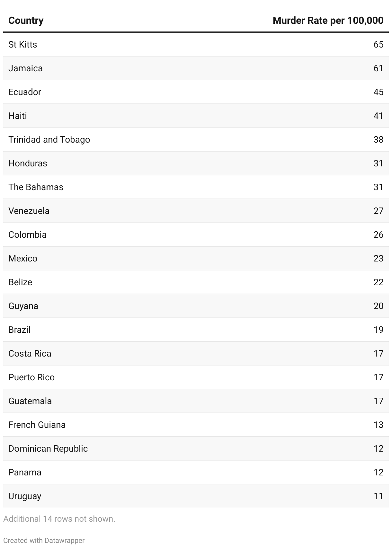Select Venezuela in the table

point(29,211)
